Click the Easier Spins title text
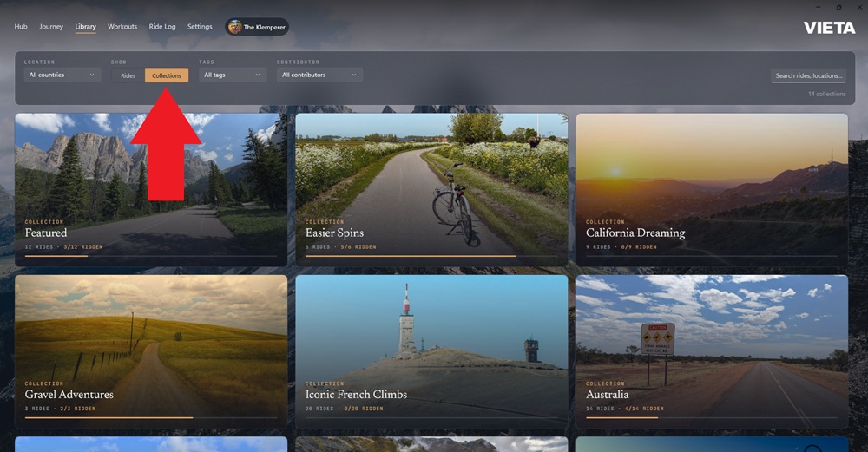Image resolution: width=868 pixels, height=452 pixels. 334,233
